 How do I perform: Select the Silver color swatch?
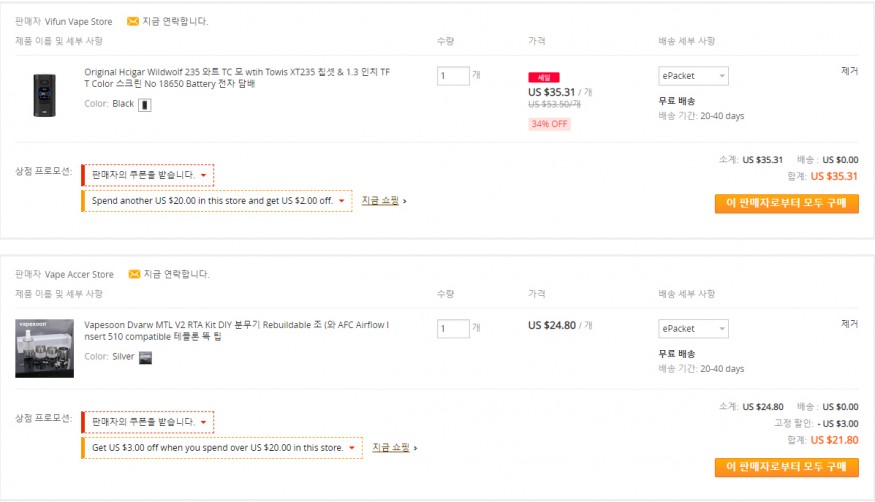[x=145, y=357]
